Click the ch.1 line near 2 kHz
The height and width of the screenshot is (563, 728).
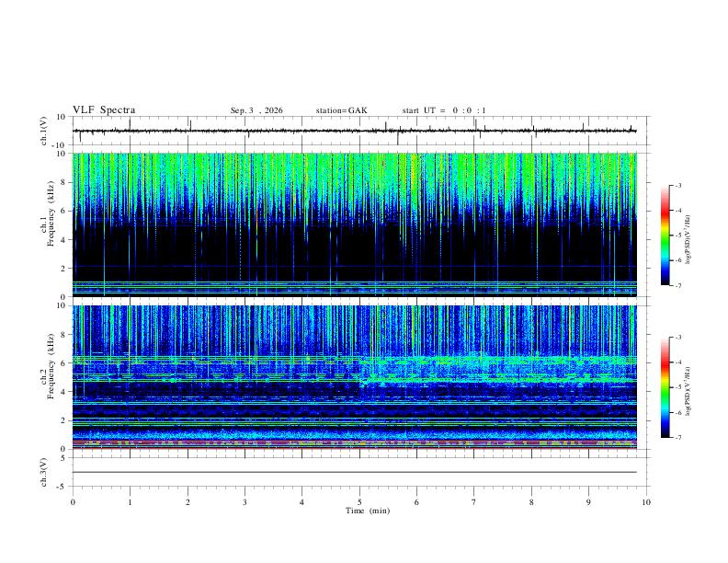[354, 266]
